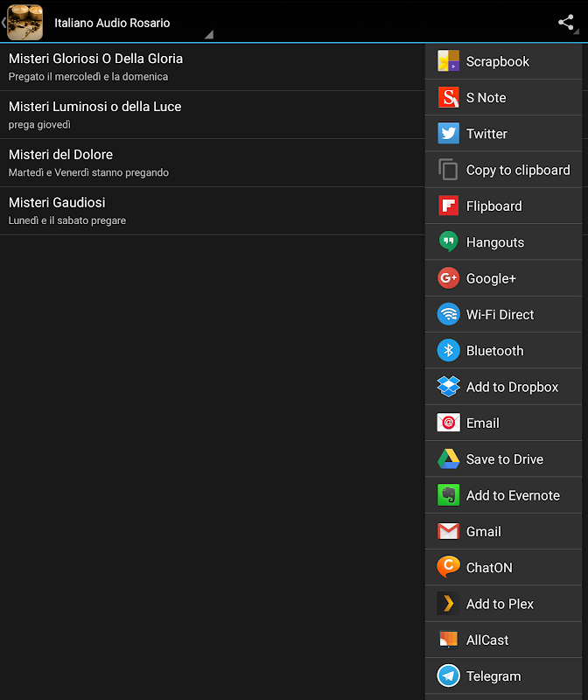Share to S Note
The width and height of the screenshot is (588, 700).
(x=486, y=98)
